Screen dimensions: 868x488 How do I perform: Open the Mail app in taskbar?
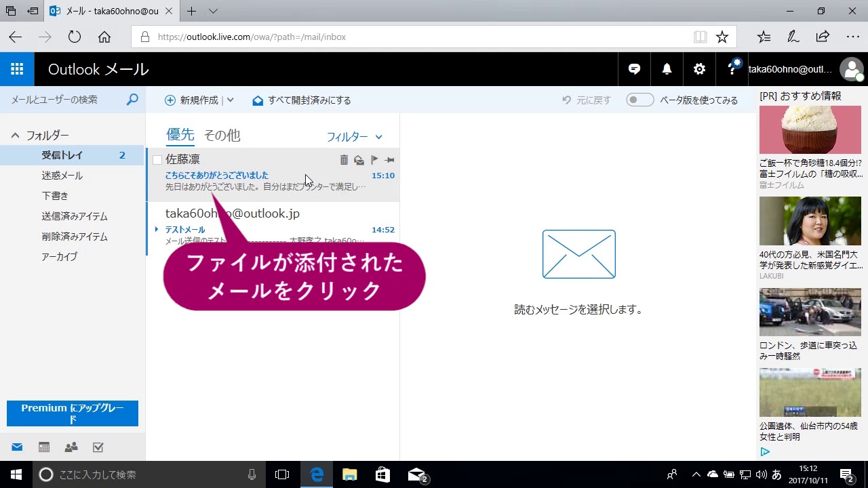(x=416, y=474)
